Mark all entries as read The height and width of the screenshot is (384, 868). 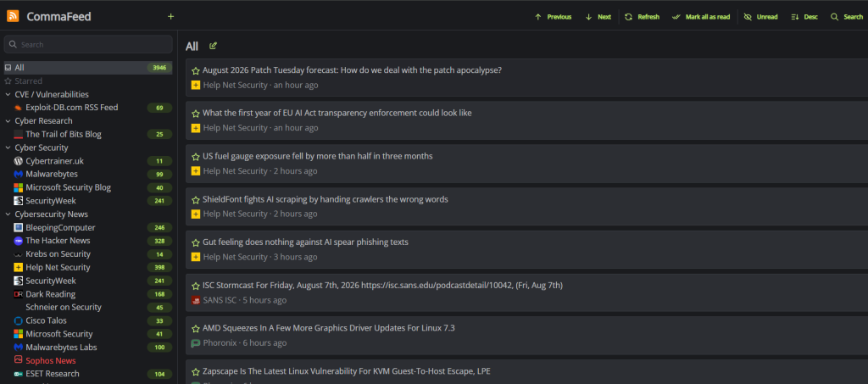click(701, 17)
